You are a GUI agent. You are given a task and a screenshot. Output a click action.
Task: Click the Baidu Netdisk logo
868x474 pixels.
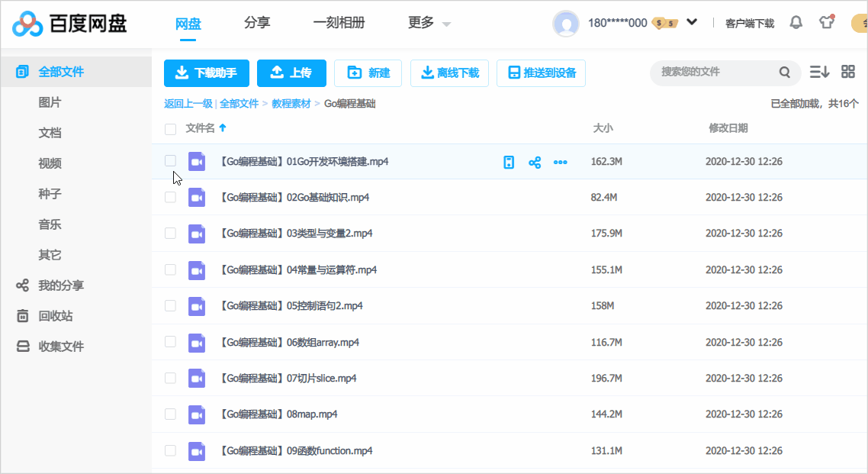click(x=69, y=24)
